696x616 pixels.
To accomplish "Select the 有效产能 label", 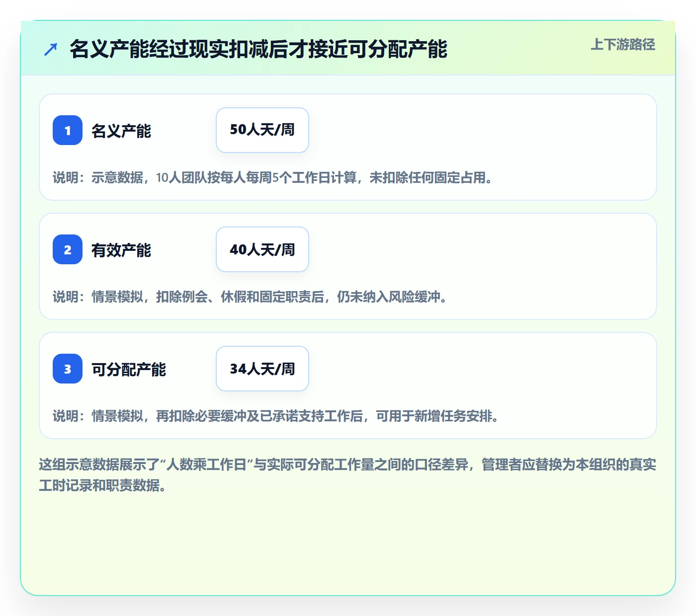I will click(x=121, y=250).
